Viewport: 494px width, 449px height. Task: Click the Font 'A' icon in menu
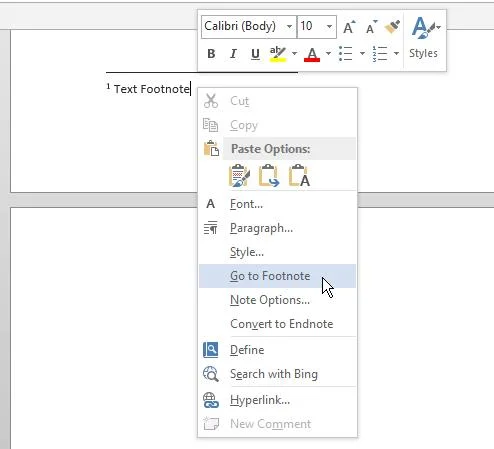coord(210,204)
